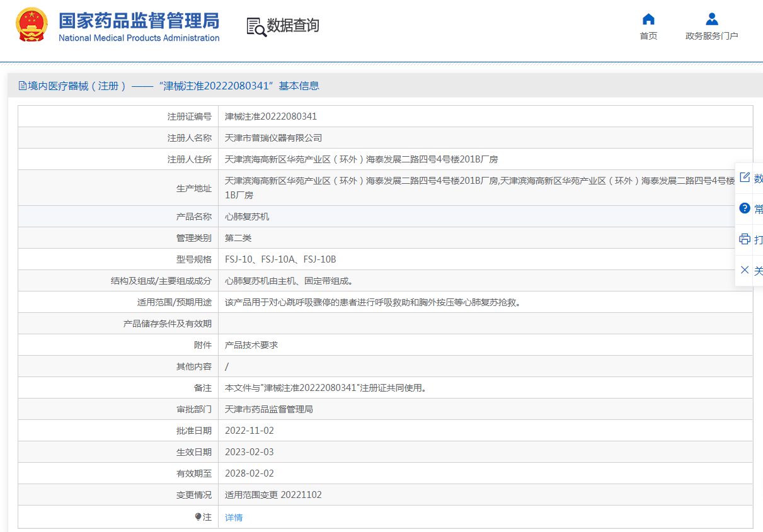The width and height of the screenshot is (763, 532).
Task: Click the lightbulb icon beside 注
Action: [198, 517]
